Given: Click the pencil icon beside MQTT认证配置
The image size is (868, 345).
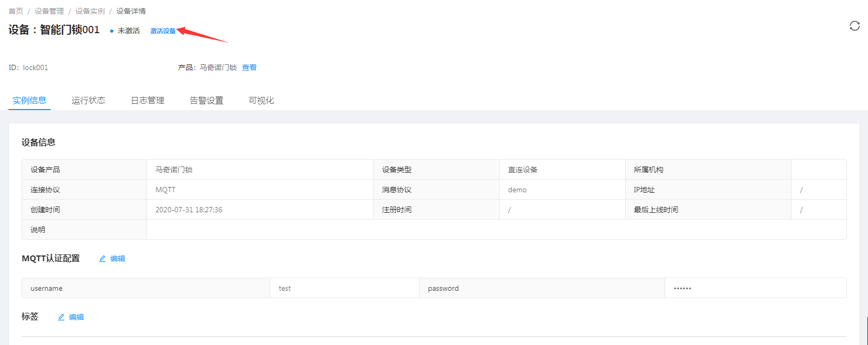Looking at the screenshot, I should tap(102, 259).
